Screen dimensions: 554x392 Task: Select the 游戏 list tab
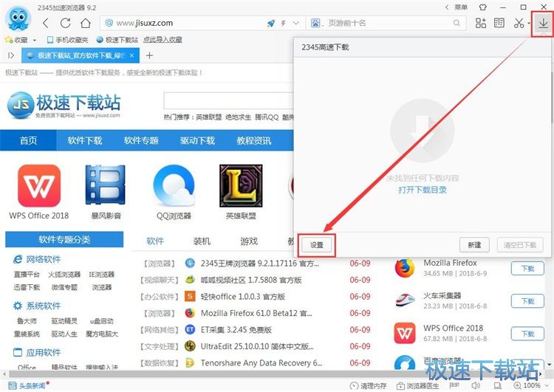249,241
